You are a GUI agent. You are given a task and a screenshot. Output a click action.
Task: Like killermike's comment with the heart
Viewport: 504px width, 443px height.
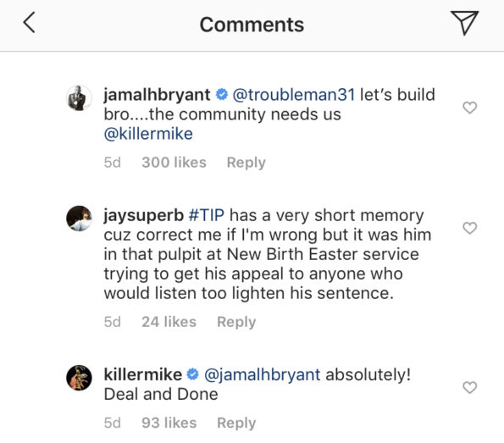point(469,387)
